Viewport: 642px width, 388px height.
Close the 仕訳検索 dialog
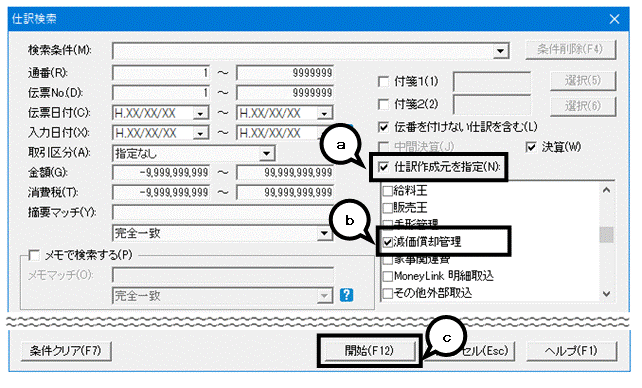(x=614, y=19)
